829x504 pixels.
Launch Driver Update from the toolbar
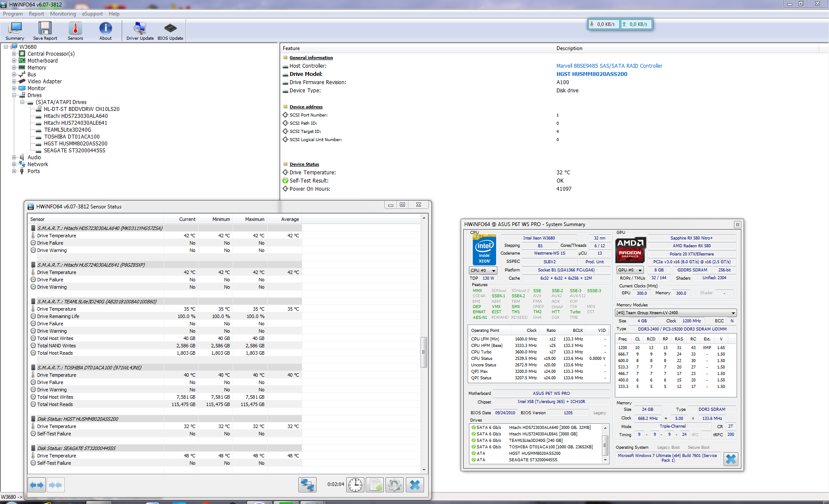(140, 31)
